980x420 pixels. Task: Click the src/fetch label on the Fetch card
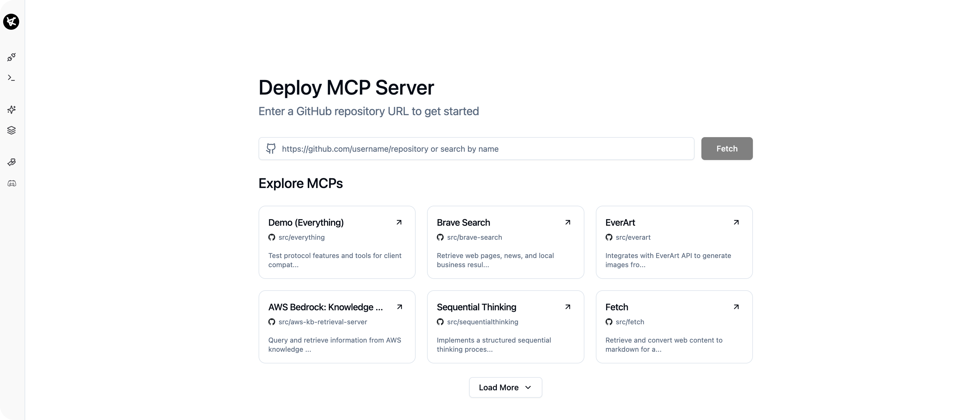click(x=630, y=322)
